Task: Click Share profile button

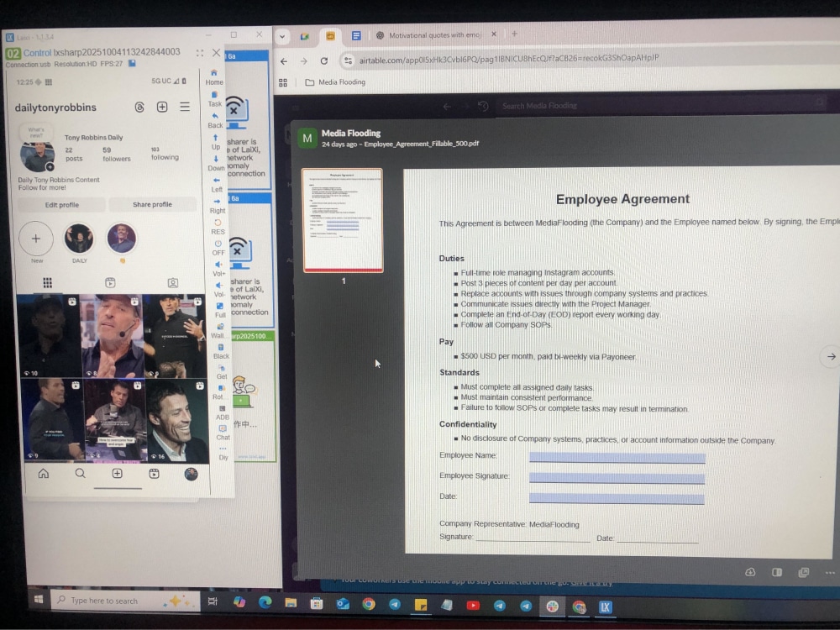Action: (x=152, y=204)
